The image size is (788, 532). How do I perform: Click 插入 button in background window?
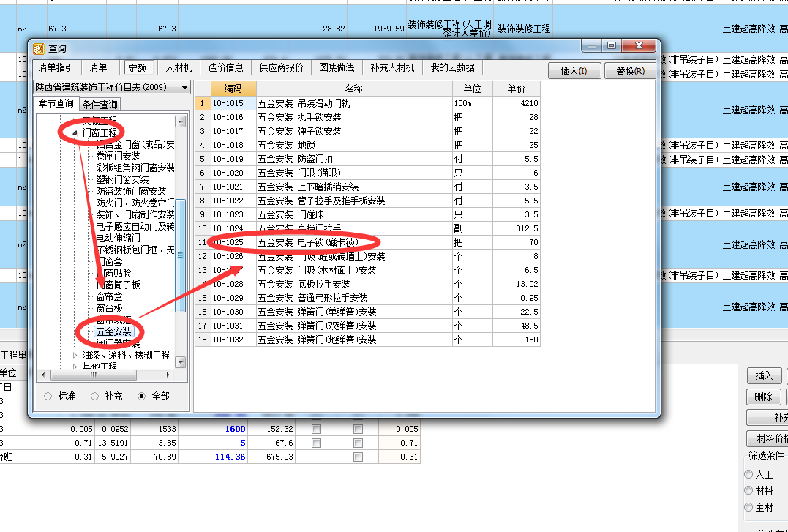(x=763, y=375)
